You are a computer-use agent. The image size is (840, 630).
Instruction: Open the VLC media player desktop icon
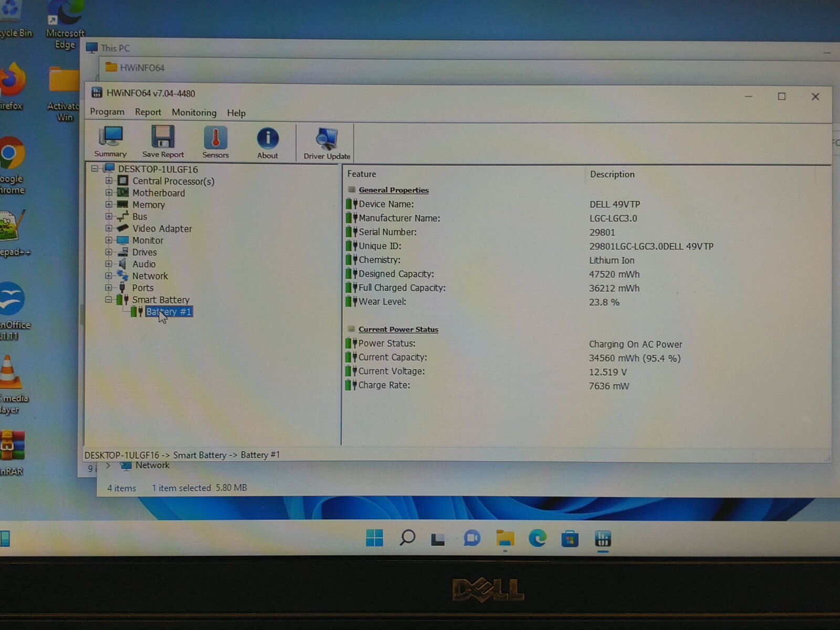tap(9, 384)
